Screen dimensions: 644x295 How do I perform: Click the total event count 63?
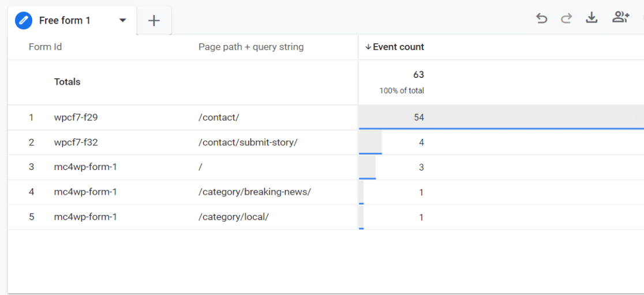tap(418, 74)
